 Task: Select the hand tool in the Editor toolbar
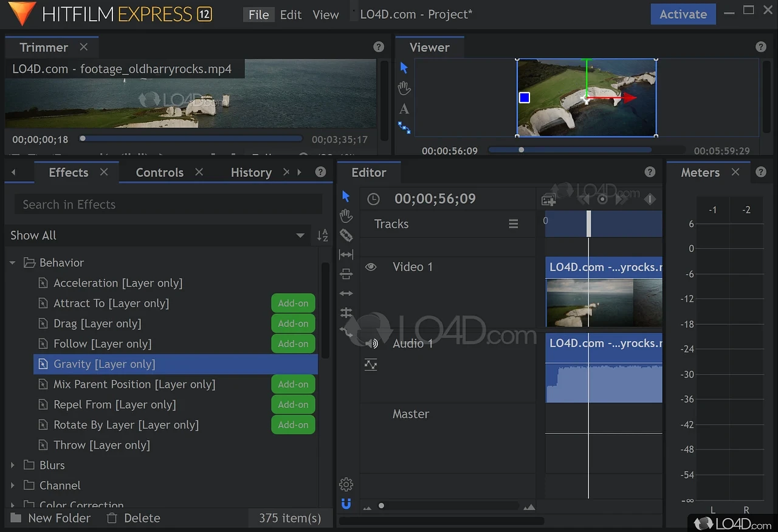(346, 215)
